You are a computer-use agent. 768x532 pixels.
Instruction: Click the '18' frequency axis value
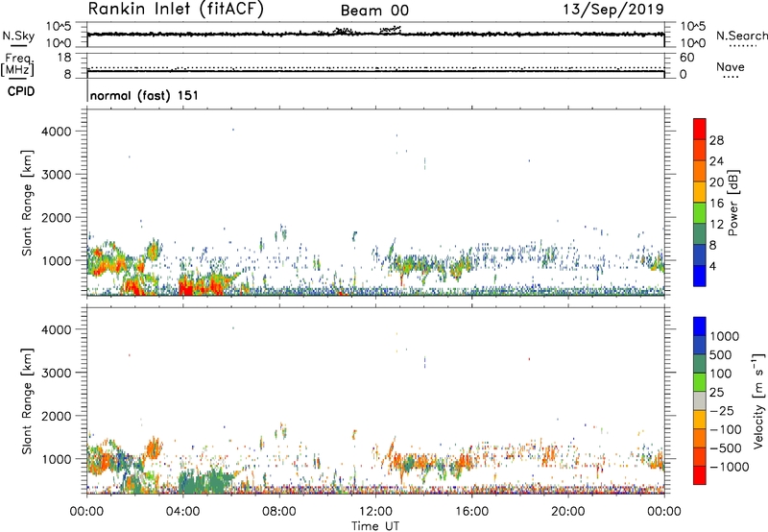64,58
